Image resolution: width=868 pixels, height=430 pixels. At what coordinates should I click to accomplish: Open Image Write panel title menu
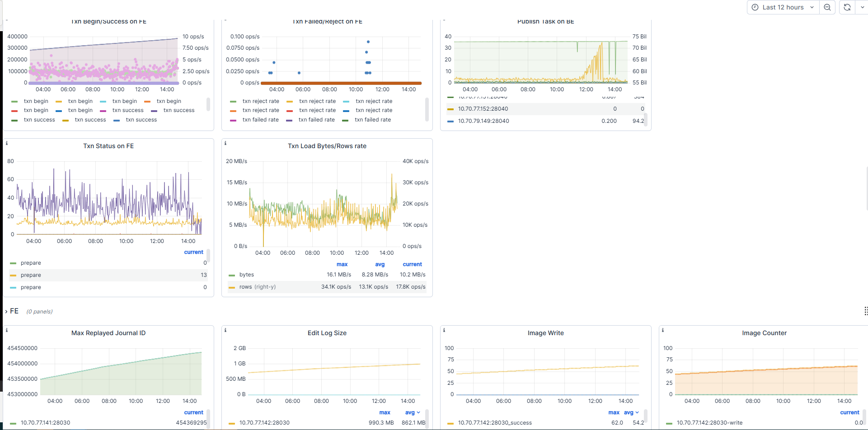point(546,333)
